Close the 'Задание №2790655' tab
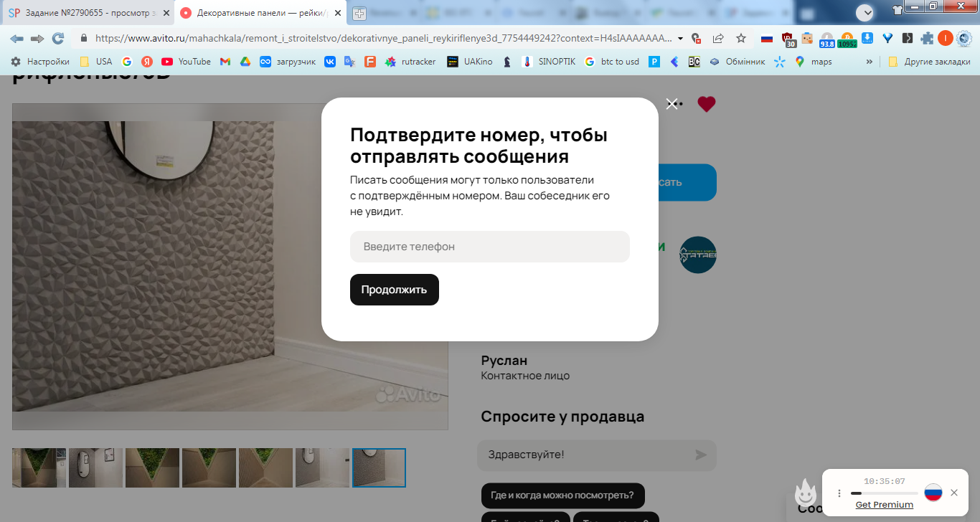980x522 pixels. [x=166, y=13]
